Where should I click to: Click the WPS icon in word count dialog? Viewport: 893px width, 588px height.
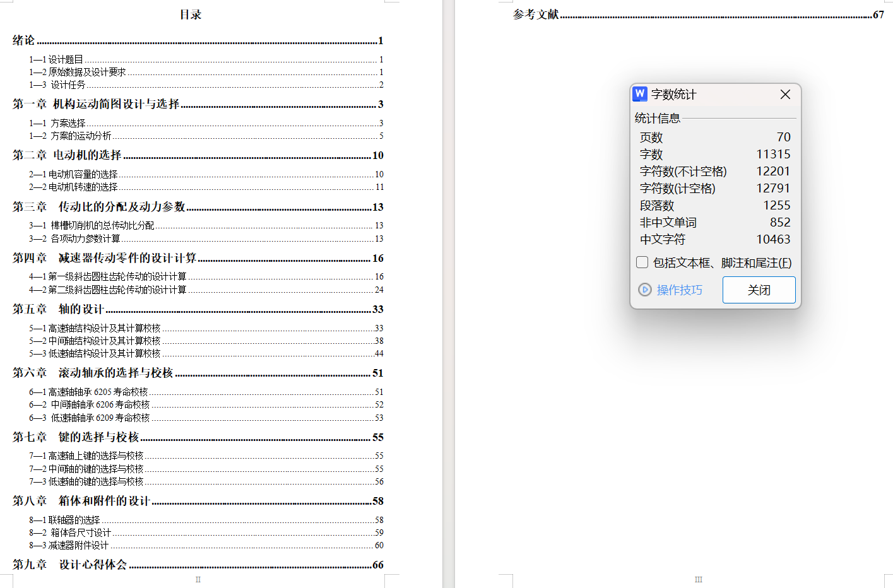(640, 94)
